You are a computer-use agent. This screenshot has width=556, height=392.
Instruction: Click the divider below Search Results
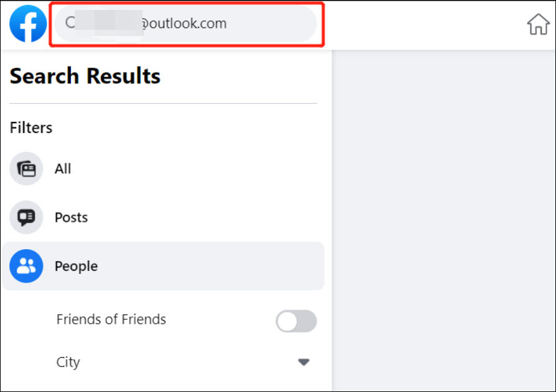(163, 104)
